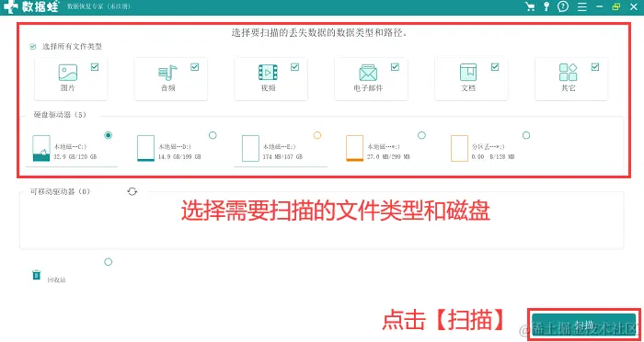Click the D: drive disk icon
Screen dimensions: 644x342
pos(145,148)
